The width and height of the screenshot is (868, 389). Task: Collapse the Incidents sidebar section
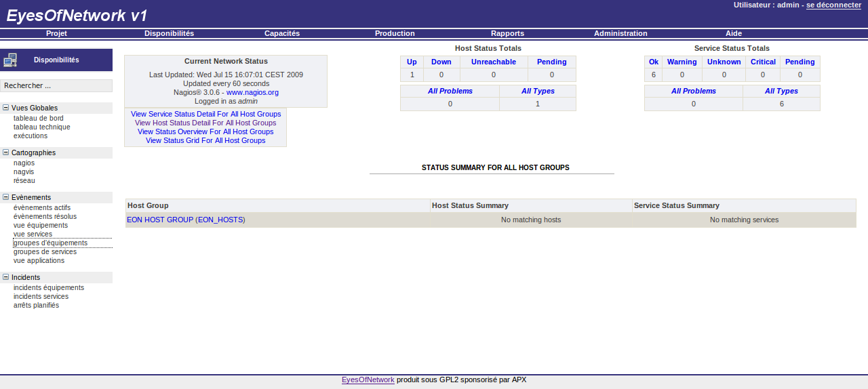tap(6, 277)
